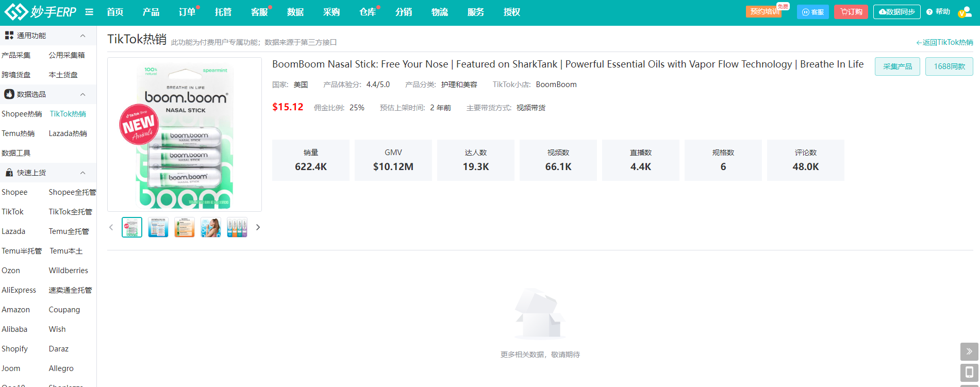Screen dimensions: 980x387
Task: Open the user avatar profile
Action: click(964, 12)
